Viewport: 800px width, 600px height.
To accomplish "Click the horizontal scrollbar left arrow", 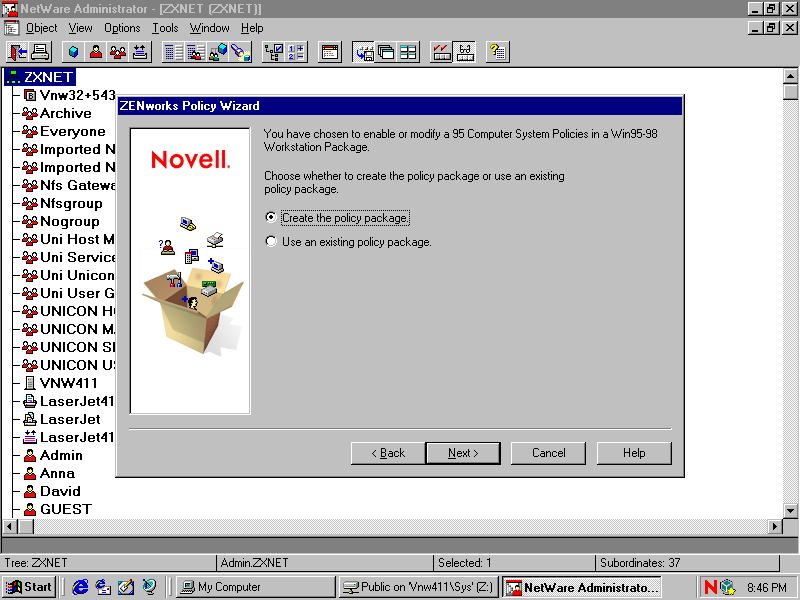I will click(x=10, y=526).
